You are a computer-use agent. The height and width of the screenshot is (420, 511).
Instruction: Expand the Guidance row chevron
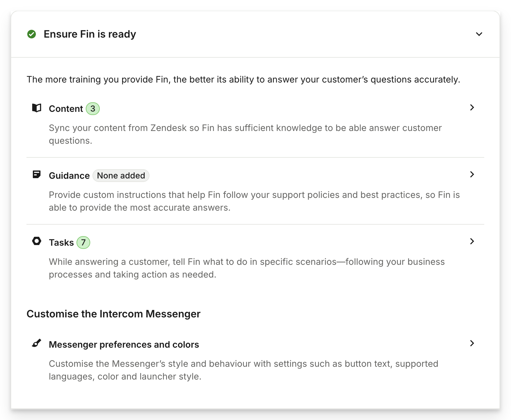472,175
